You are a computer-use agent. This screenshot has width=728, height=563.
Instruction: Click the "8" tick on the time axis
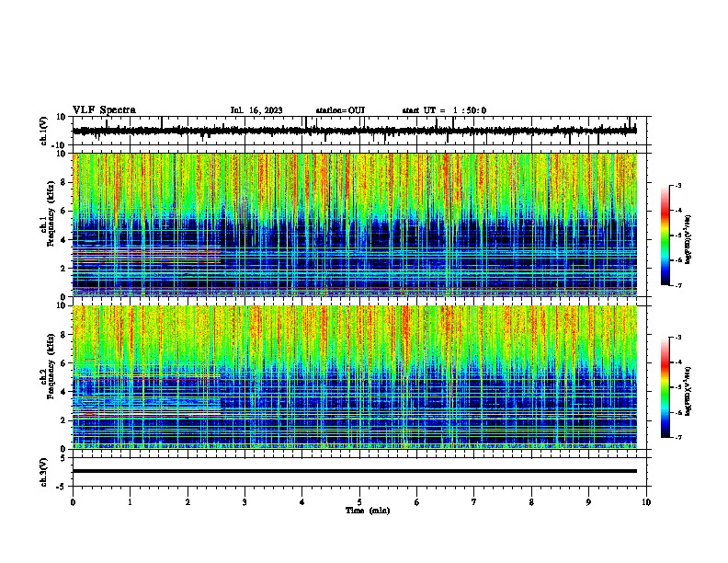pyautogui.click(x=531, y=502)
